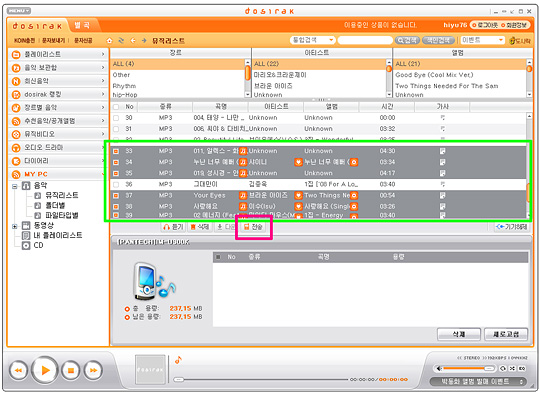Open the 이벤트 dropdown
This screenshot has width=540, height=397.
482,40
